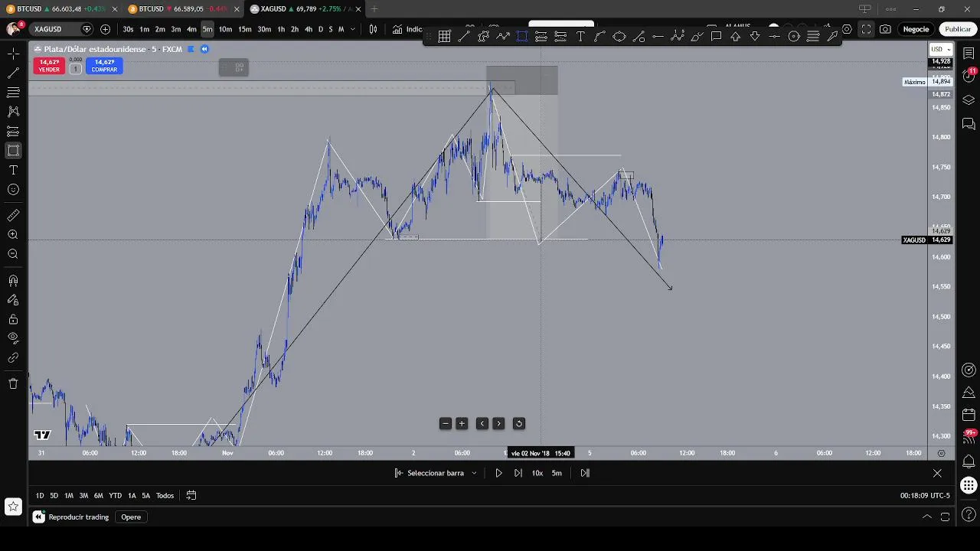This screenshot has height=551, width=980.
Task: Open the favorites star panel
Action: point(13,506)
